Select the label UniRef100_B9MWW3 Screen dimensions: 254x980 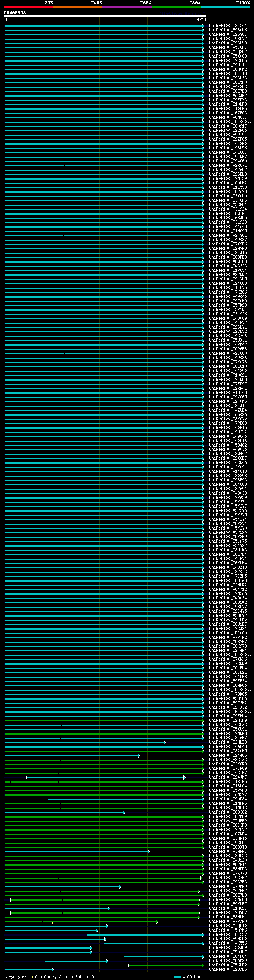[x=228, y=733]
